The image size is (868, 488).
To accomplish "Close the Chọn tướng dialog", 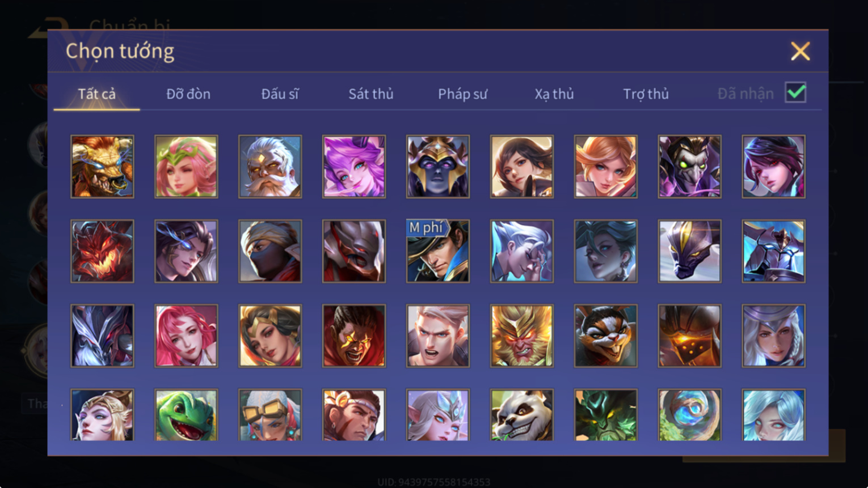I will (x=800, y=51).
